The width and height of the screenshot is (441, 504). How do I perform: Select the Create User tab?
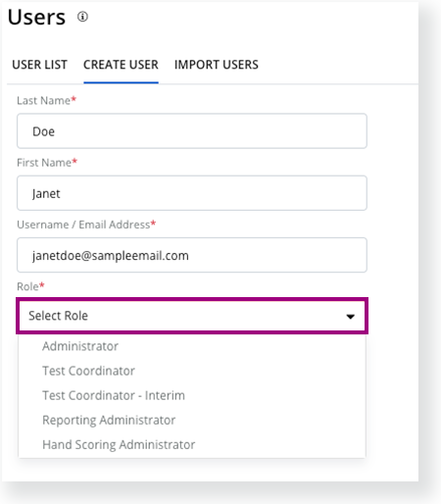tap(121, 65)
